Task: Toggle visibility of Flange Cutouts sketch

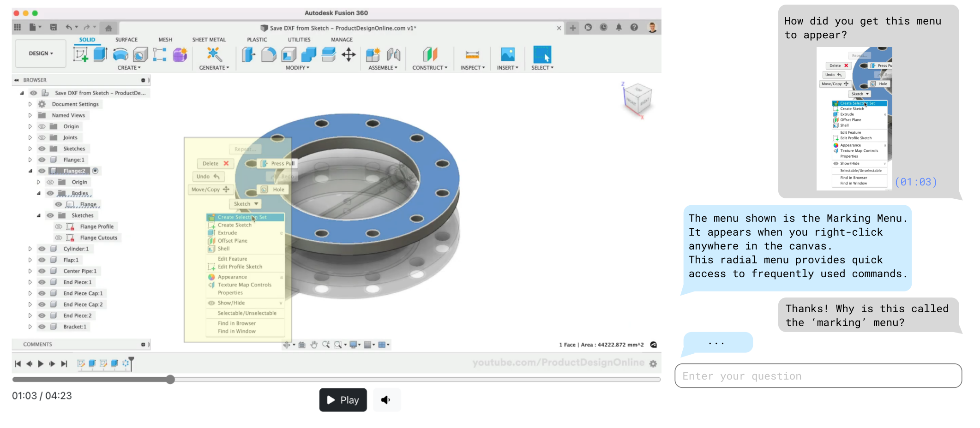Action: 59,238
